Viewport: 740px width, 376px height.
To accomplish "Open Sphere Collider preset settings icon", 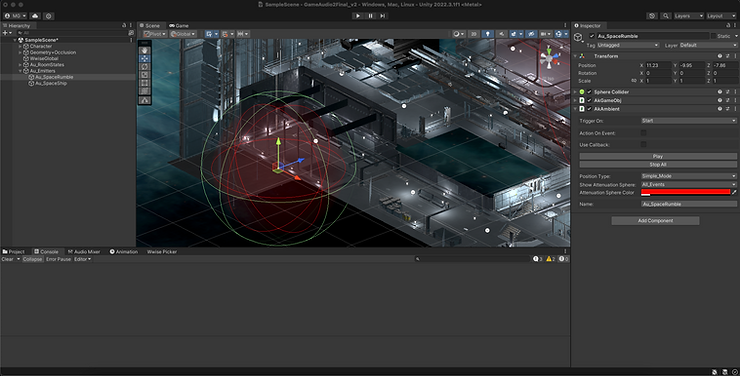I will point(728,92).
